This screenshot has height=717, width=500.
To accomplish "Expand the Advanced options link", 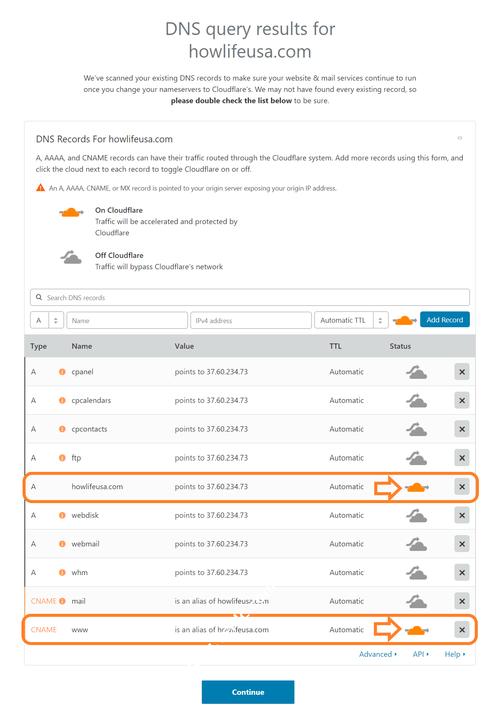I will (x=378, y=654).
